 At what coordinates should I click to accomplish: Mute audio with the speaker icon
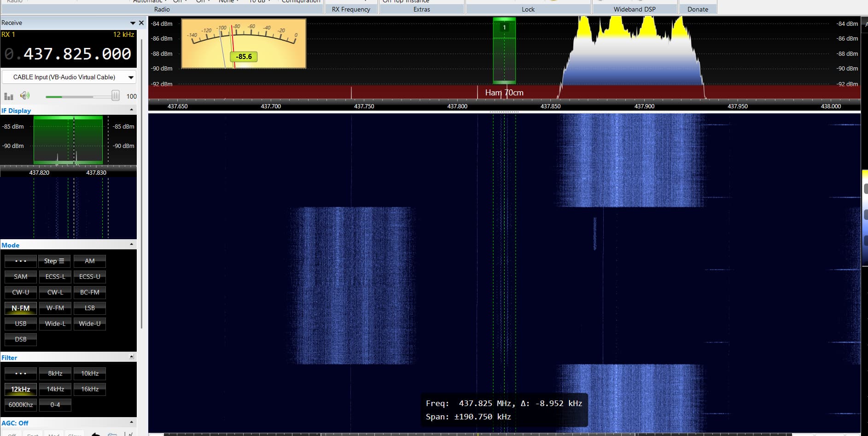(25, 96)
